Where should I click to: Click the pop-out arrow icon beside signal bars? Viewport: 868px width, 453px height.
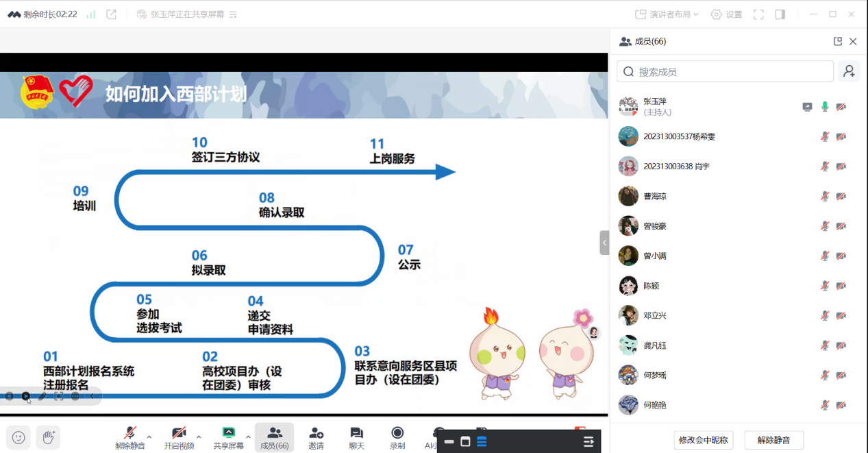[112, 14]
